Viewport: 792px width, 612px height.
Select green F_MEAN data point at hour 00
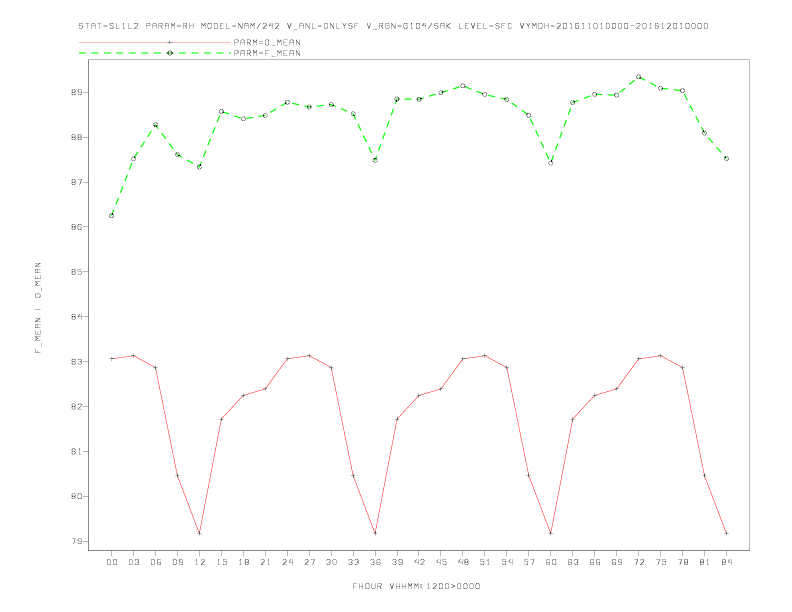pyautogui.click(x=112, y=216)
